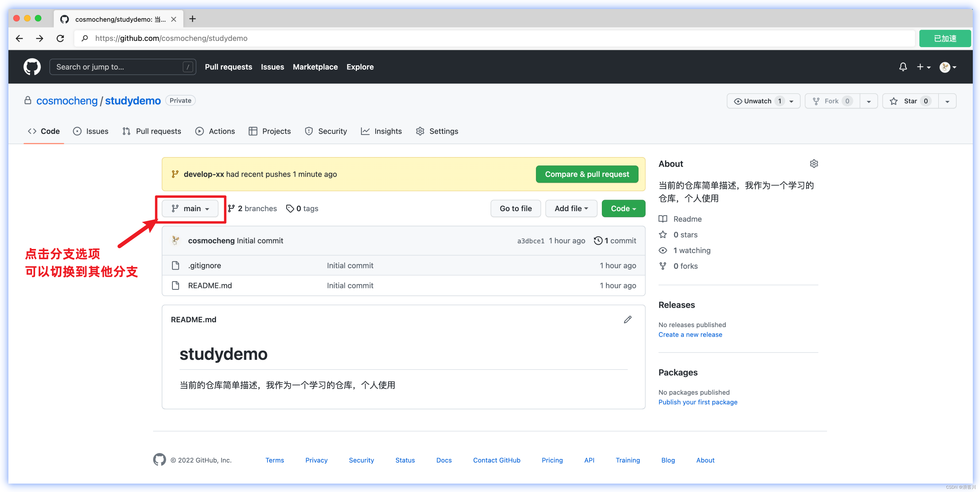
Task: Switch to the repository Pull requests tab
Action: [x=152, y=131]
